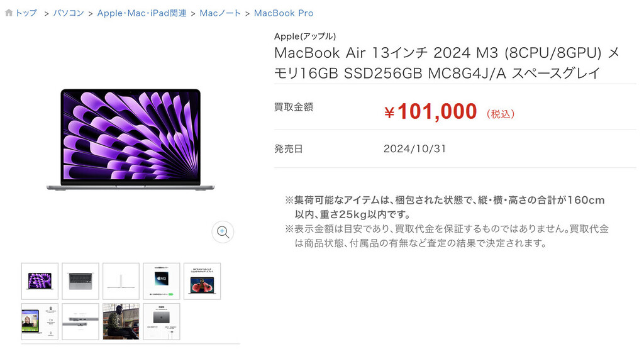Go to the トップ breadcrumb link
The width and height of the screenshot is (644, 349).
click(x=26, y=13)
